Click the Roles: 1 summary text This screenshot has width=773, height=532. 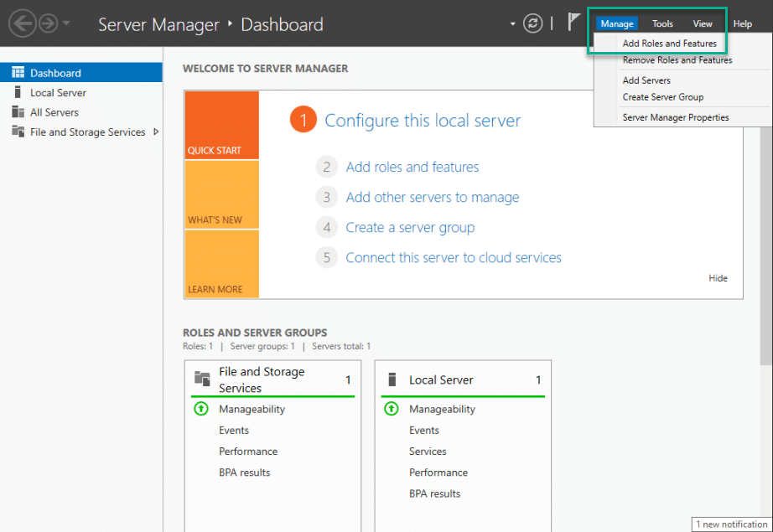click(x=198, y=346)
